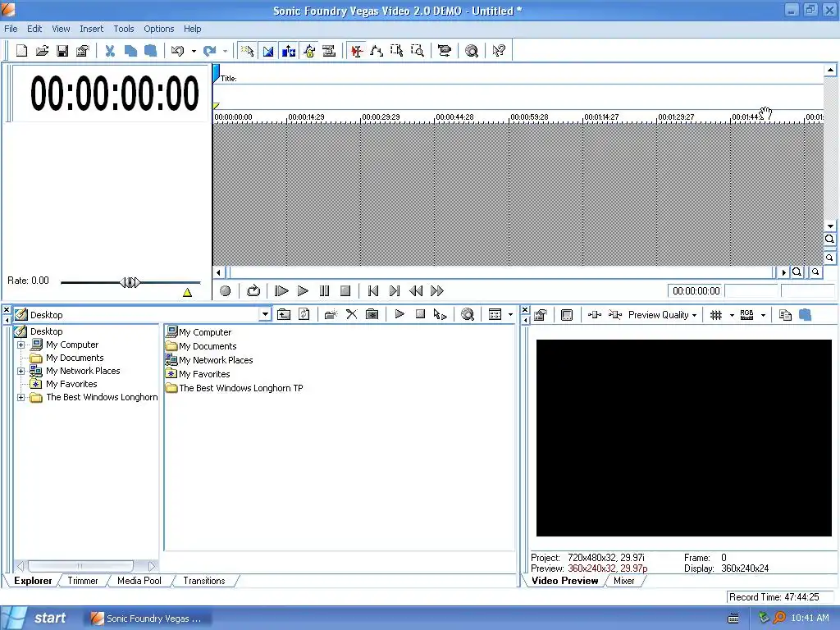Toggle Enable Snapping in the toolbar
The height and width of the screenshot is (630, 840).
click(248, 51)
